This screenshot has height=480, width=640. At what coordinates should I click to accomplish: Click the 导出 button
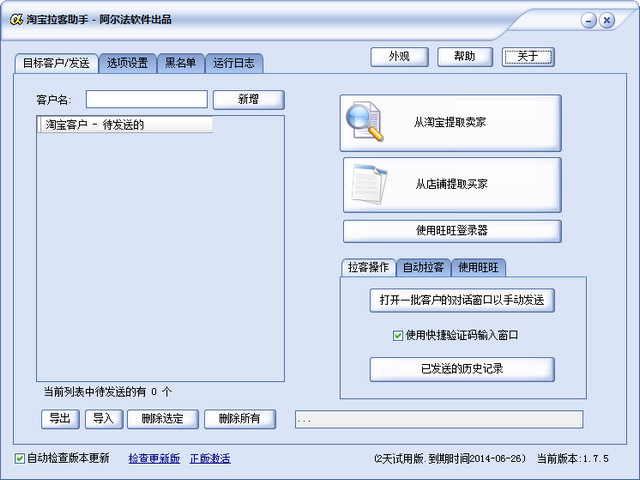click(x=60, y=419)
